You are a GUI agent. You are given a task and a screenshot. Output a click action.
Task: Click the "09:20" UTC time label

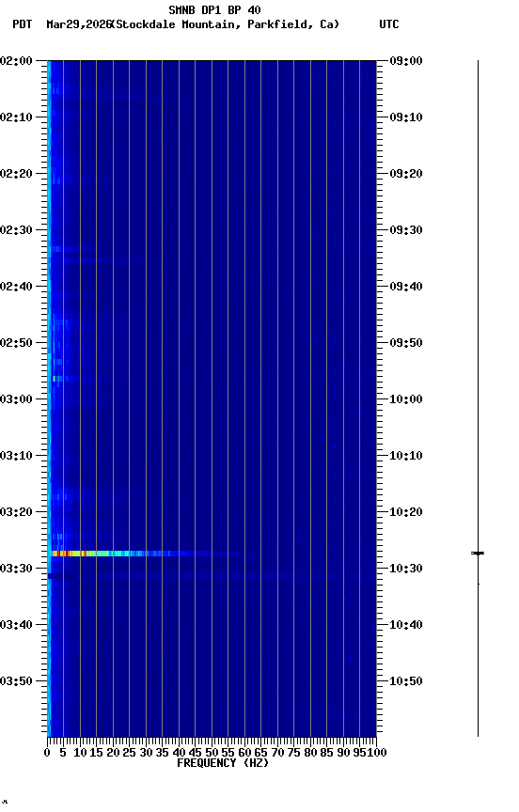coord(406,174)
